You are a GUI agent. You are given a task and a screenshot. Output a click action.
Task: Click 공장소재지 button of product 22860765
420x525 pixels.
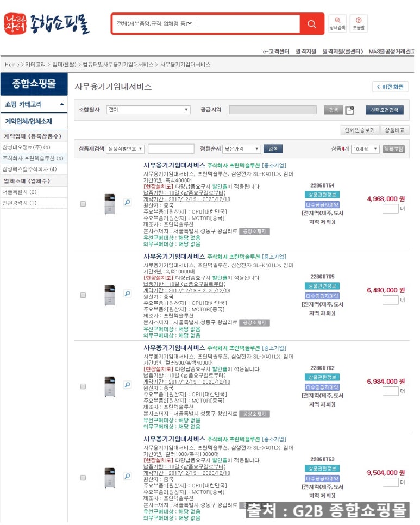coord(254,323)
